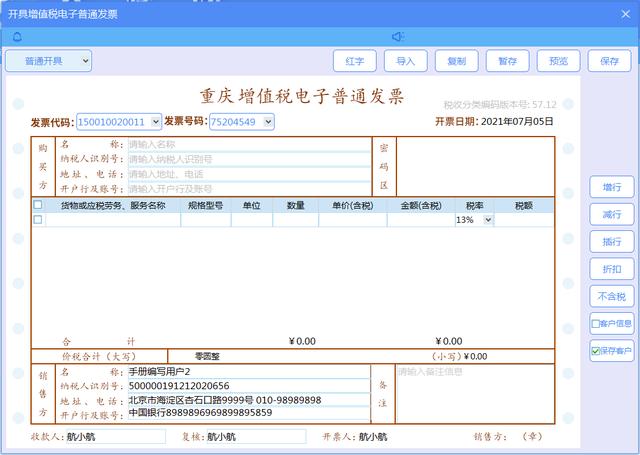
Task: Click the 开票人 name 航小航
Action: click(373, 437)
